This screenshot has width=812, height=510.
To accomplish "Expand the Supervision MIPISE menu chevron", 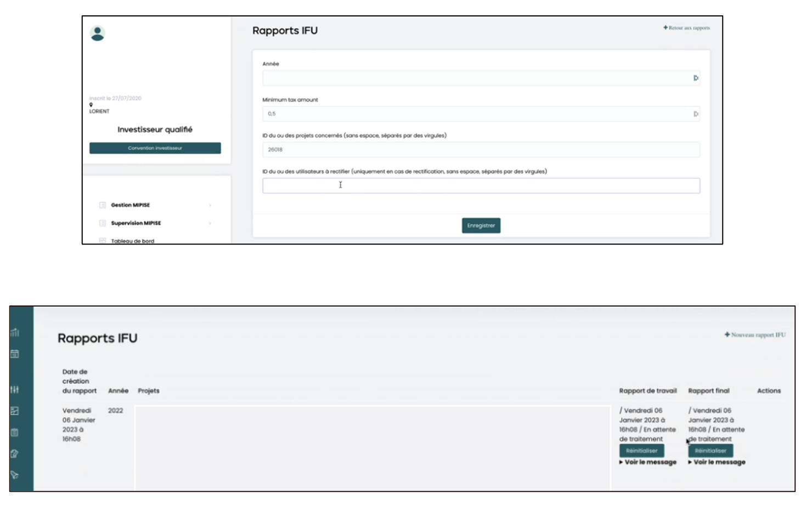I will tap(210, 223).
